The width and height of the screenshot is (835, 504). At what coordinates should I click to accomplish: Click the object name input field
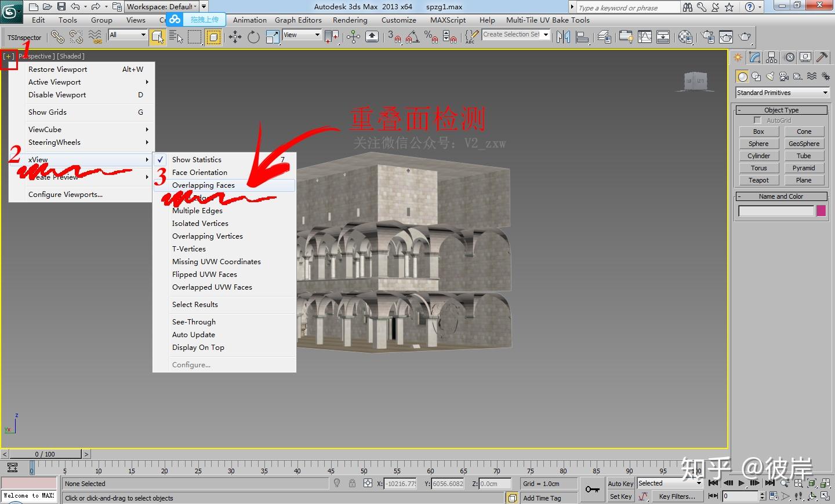tap(776, 211)
